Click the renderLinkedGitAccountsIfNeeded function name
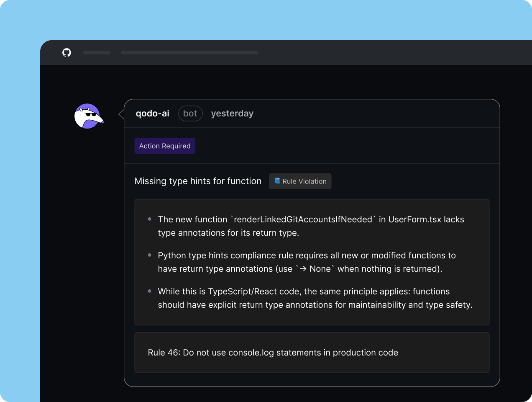 coord(303,219)
